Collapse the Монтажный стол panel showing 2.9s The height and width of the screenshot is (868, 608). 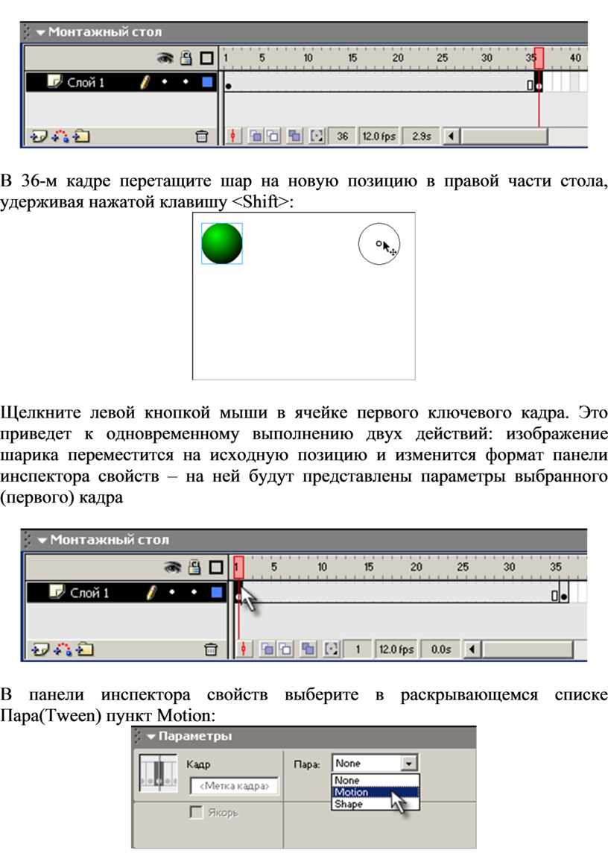(x=40, y=32)
